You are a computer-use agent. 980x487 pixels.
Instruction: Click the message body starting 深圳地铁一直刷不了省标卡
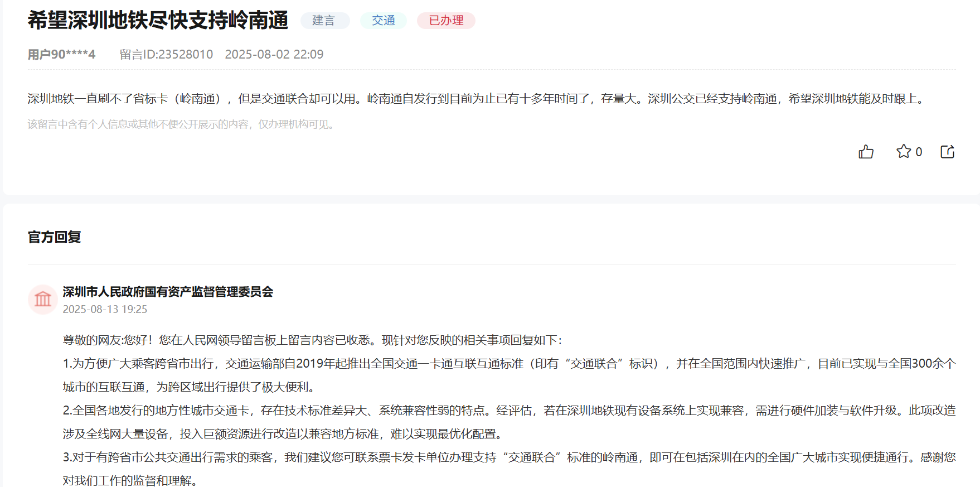tap(478, 99)
